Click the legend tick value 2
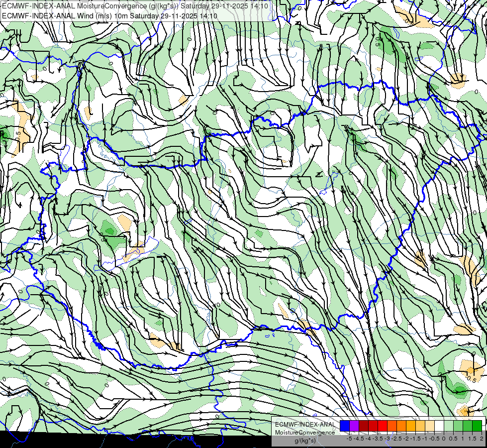Image resolution: width=487 pixels, height=448 pixels. click(x=482, y=439)
